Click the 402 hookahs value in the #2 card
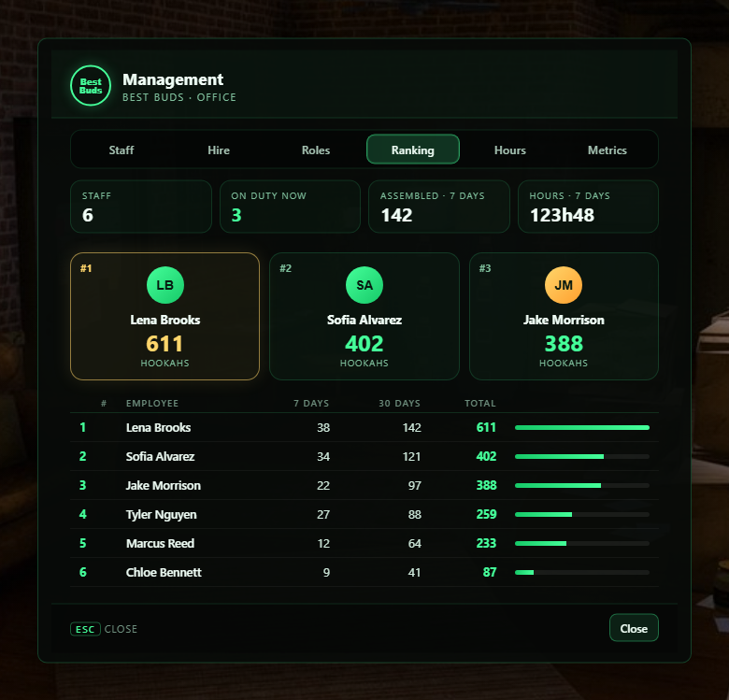 364,344
